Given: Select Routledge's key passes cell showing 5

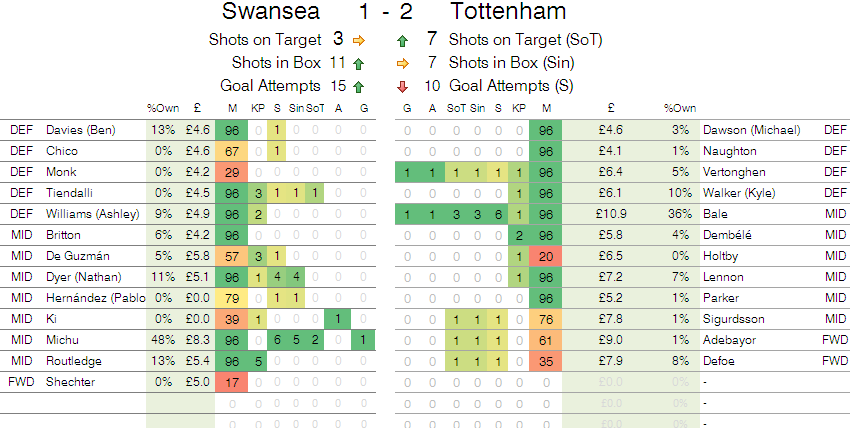Looking at the screenshot, I should click(259, 361).
